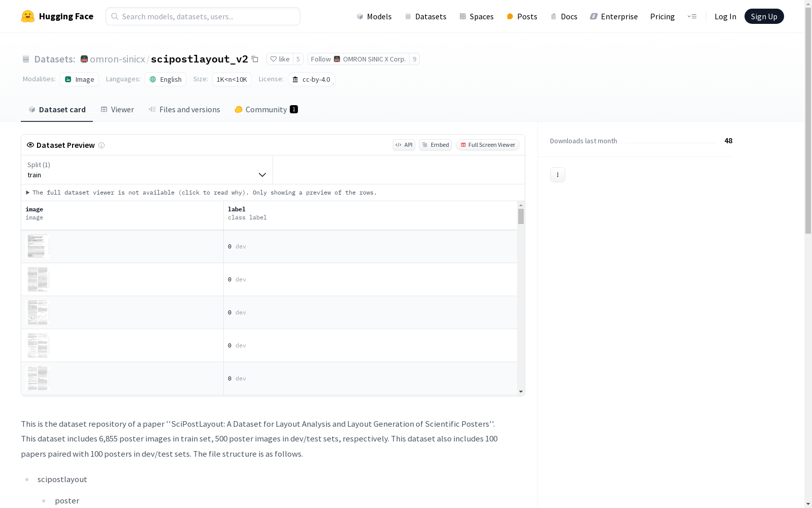
Task: Click the table scroll down arrow
Action: (521, 392)
